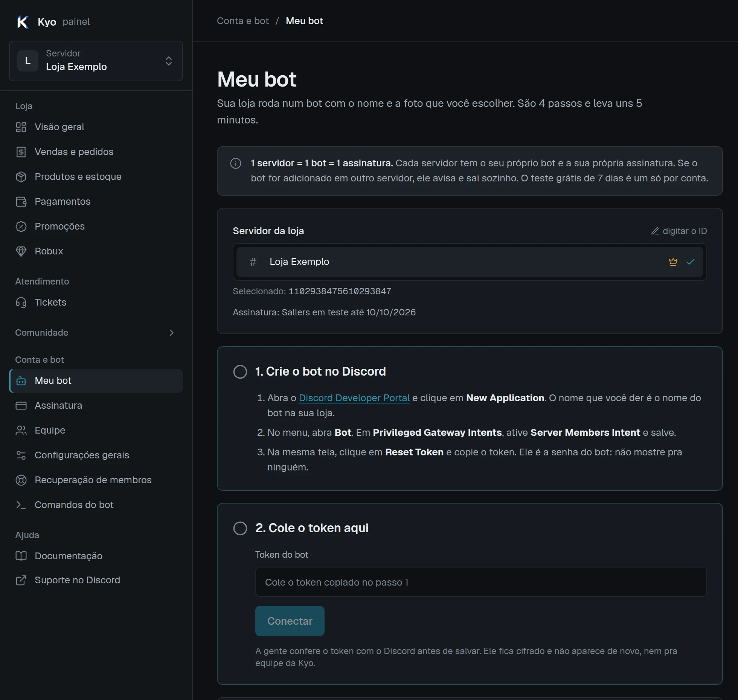This screenshot has height=700, width=738.
Task: Click the Conectar button
Action: tap(290, 621)
